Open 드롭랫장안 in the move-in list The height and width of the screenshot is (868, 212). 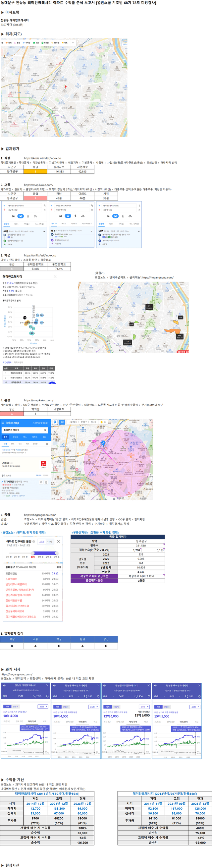12,573
